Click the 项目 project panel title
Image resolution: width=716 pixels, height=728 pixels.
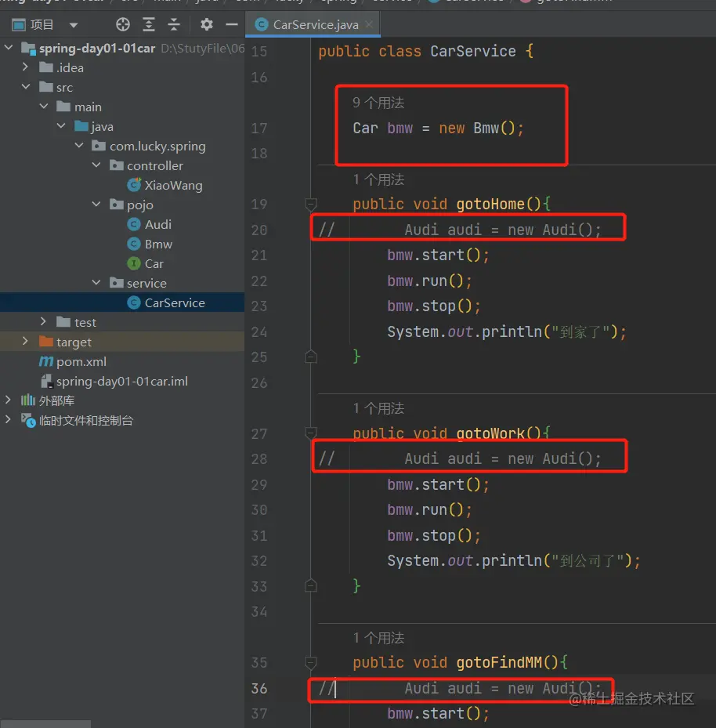[42, 24]
